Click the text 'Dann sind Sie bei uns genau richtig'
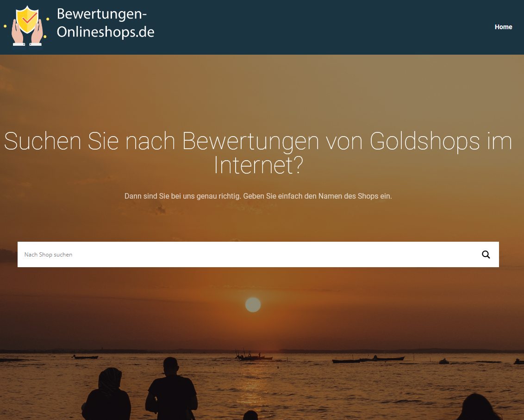 tap(182, 196)
